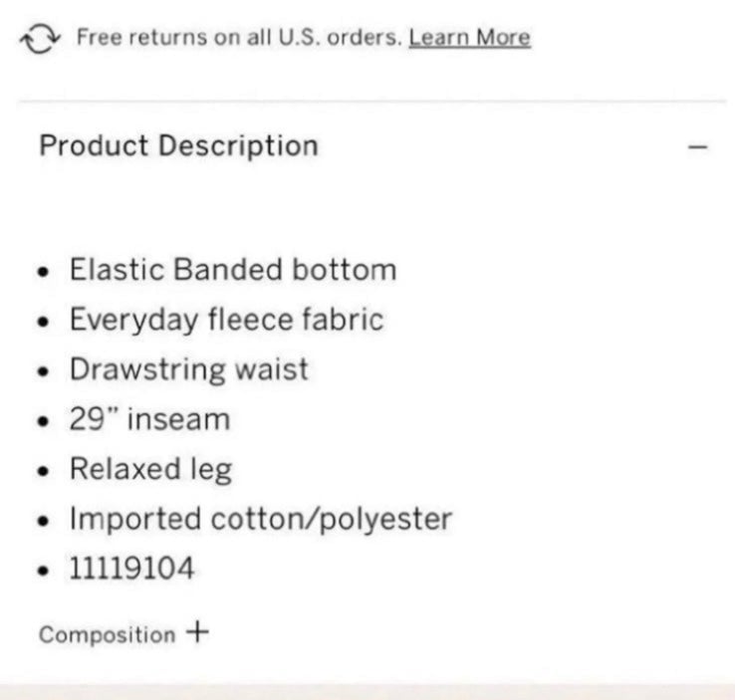Click the free returns circular arrows icon
The width and height of the screenshot is (735, 700).
coord(40,38)
